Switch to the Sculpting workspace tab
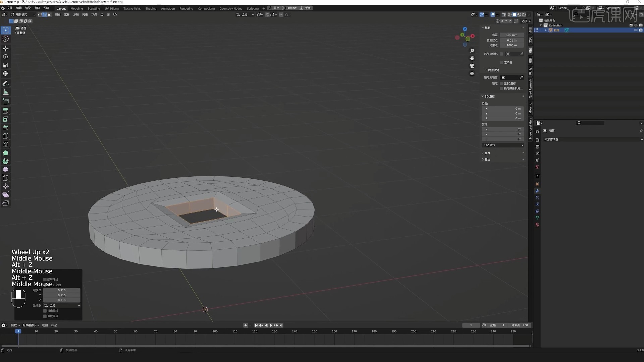644x362 pixels. [x=94, y=8]
